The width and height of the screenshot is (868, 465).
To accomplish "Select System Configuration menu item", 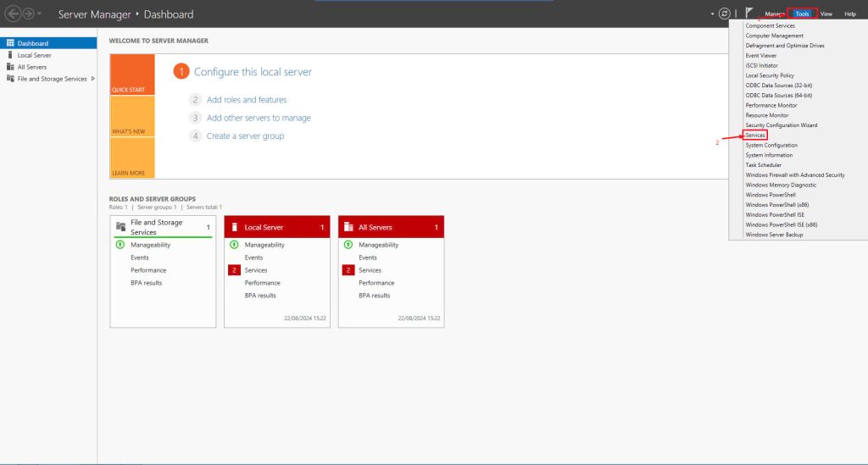I will (771, 146).
